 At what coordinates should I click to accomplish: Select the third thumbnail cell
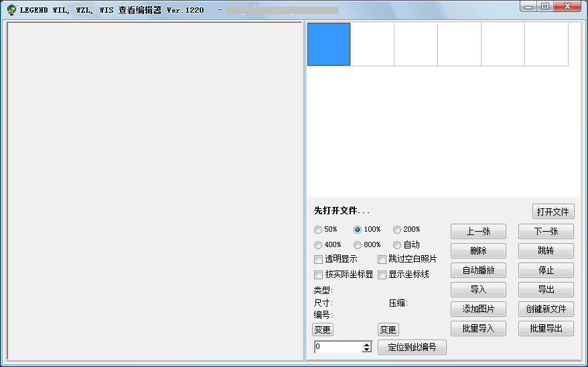[x=416, y=44]
